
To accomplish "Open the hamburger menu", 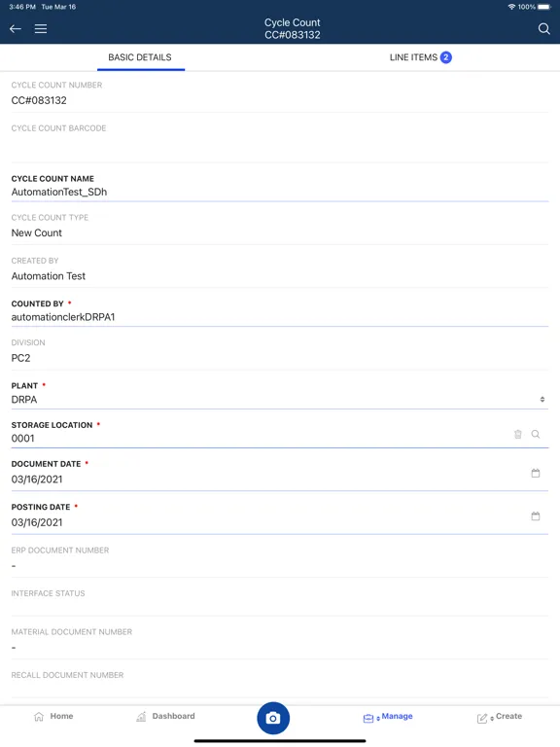I will pos(41,28).
